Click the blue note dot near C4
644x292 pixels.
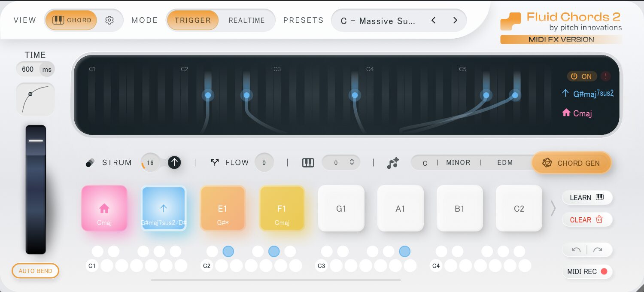[355, 95]
